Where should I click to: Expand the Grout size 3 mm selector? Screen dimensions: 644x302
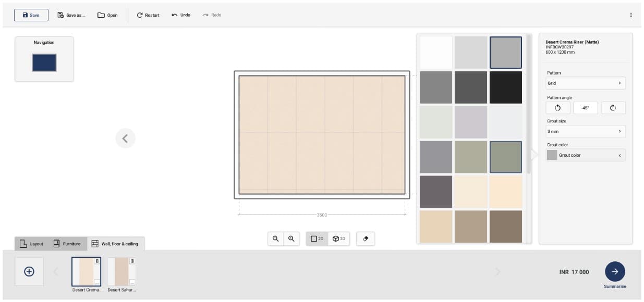click(585, 131)
